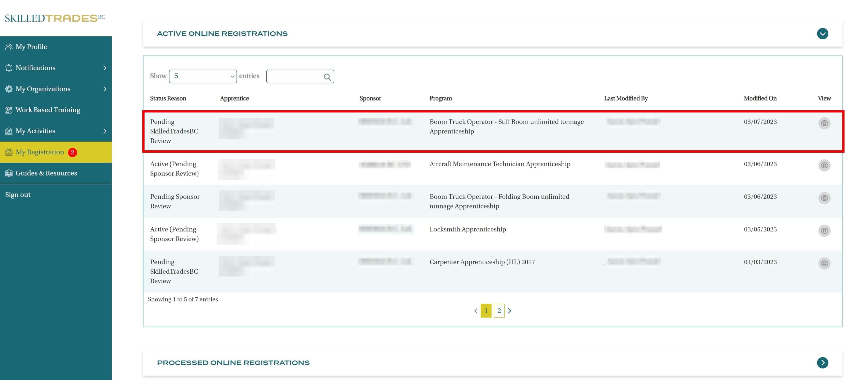Click the SkilledTradesBC logo
The height and width of the screenshot is (380, 868).
click(x=55, y=18)
